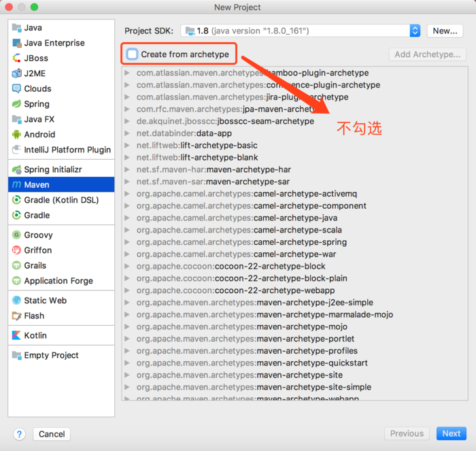
Task: Choose Empty Project option
Action: [61, 355]
